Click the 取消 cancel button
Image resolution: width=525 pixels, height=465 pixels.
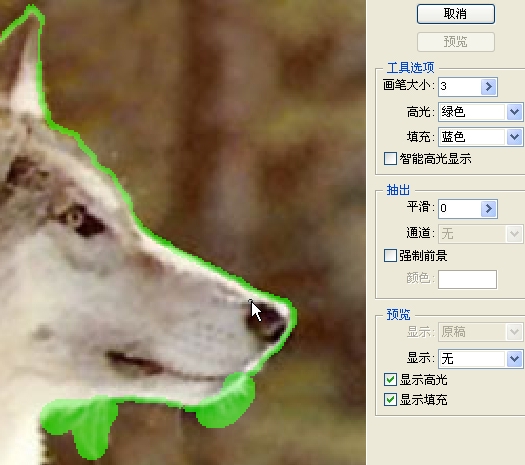coord(456,14)
